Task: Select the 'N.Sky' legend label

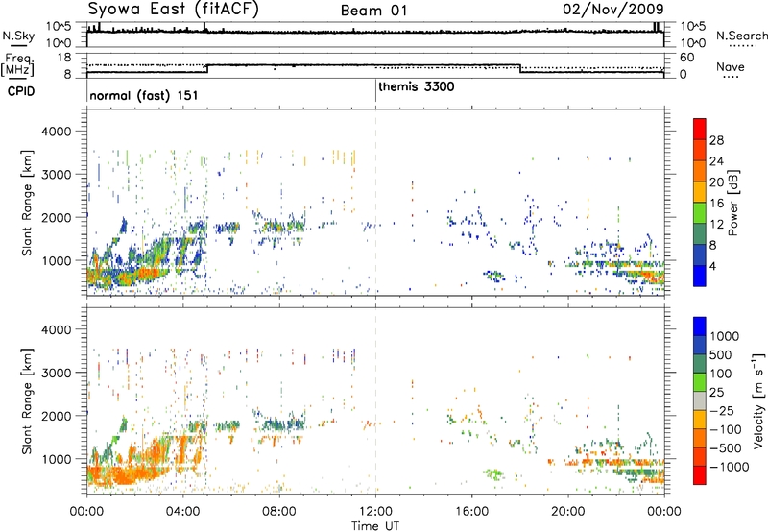Action: [x=18, y=36]
